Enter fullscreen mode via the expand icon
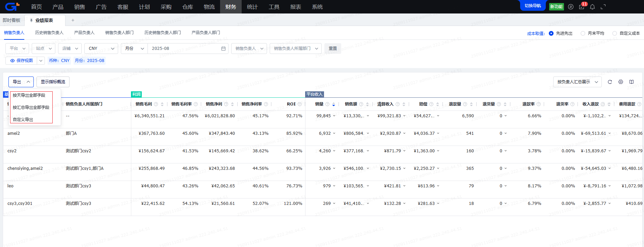The width and height of the screenshot is (644, 247). tap(603, 7)
